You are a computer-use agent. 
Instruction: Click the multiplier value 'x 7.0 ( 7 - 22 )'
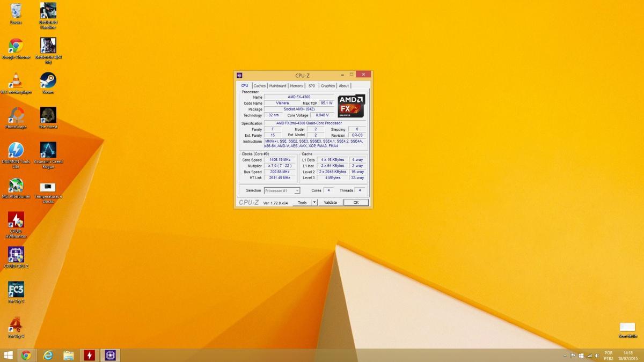[x=280, y=166]
